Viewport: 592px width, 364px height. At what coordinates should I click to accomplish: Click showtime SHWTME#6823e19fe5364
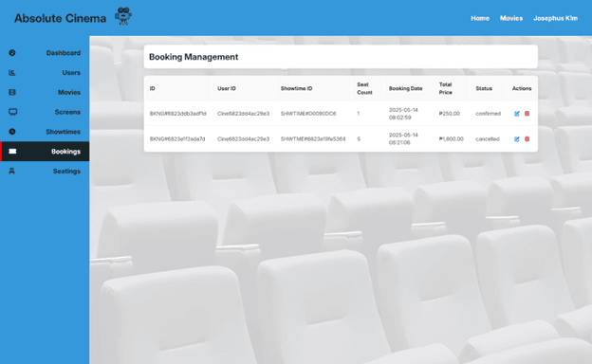[x=313, y=138]
